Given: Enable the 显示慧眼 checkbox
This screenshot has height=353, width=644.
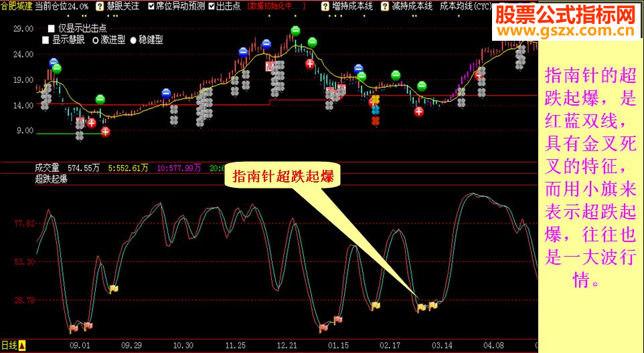Looking at the screenshot, I should [x=45, y=39].
